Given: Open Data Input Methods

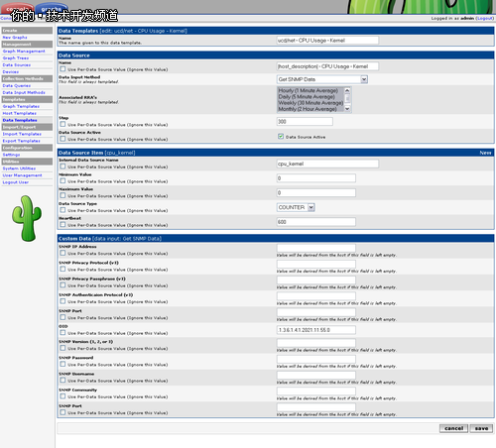Looking at the screenshot, I should click(x=24, y=93).
